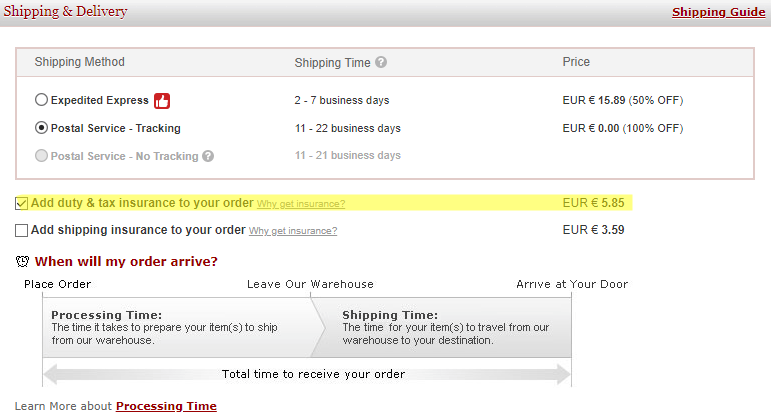Click the Shipping Time help question icon

tap(381, 63)
